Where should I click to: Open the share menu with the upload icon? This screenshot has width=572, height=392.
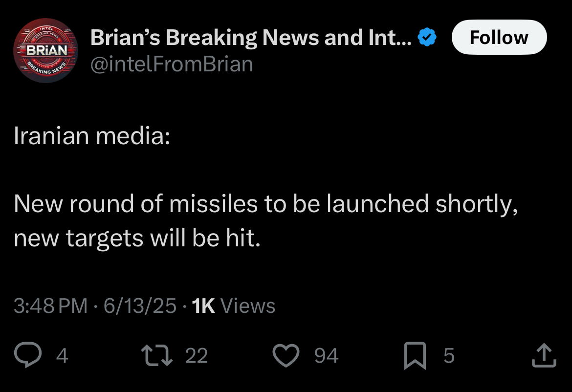tap(544, 355)
